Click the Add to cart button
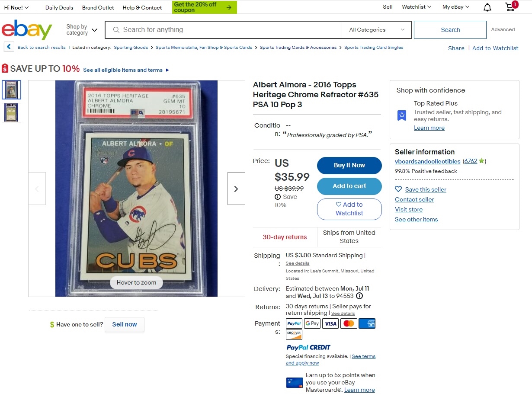 (349, 186)
